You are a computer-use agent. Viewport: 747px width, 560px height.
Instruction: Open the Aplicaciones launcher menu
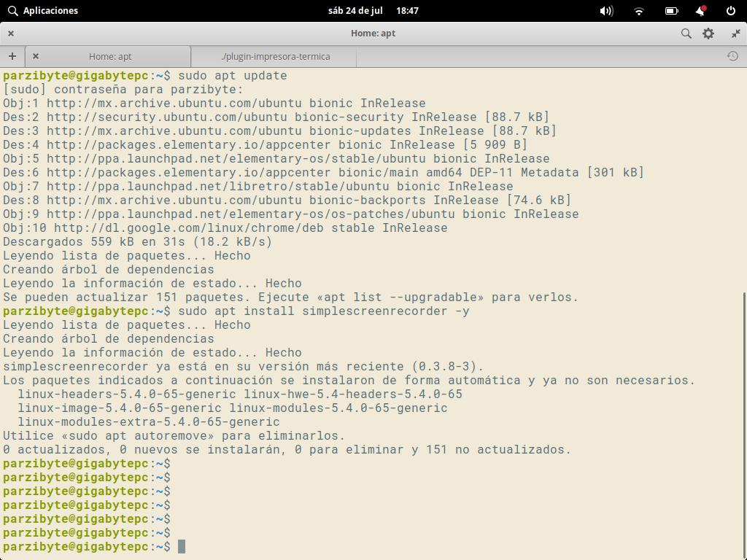43,10
